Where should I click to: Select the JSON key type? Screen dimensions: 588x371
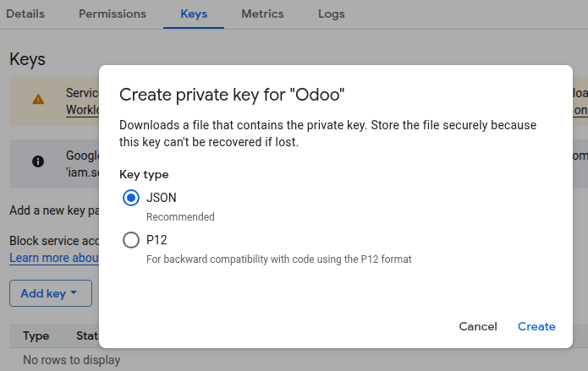131,198
